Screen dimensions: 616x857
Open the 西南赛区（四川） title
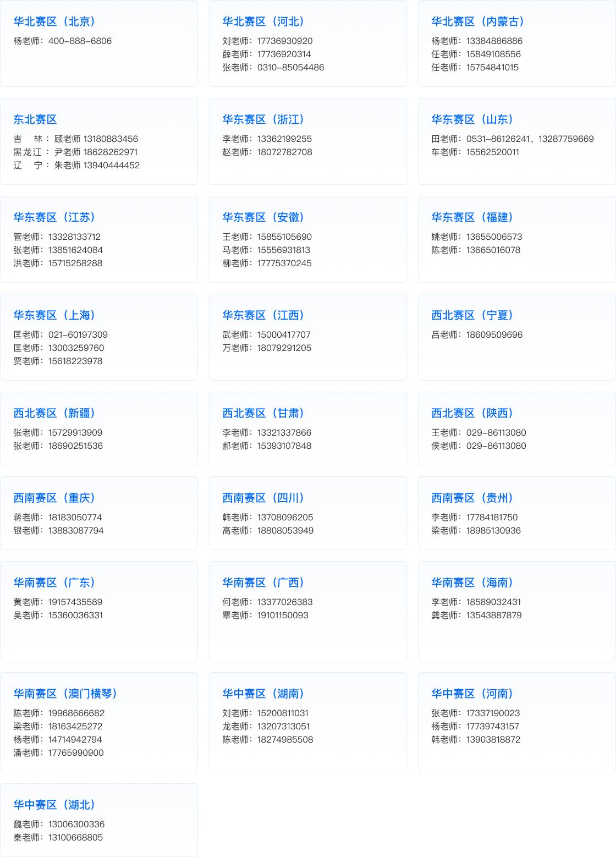(263, 498)
